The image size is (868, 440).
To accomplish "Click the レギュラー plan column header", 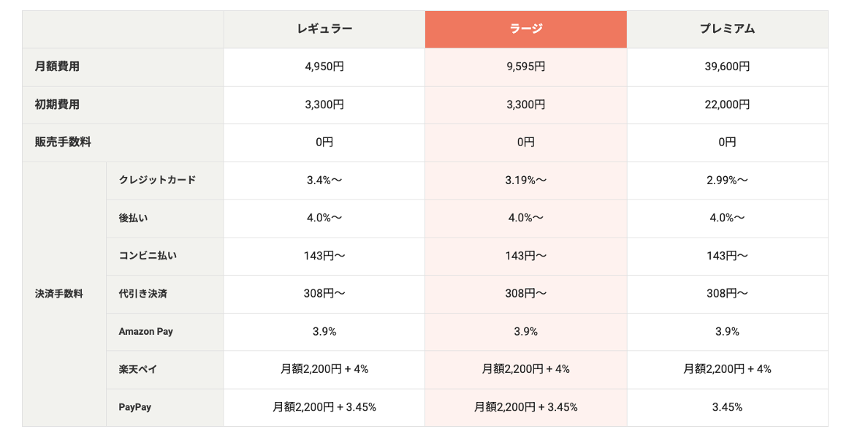I will 324,29.
